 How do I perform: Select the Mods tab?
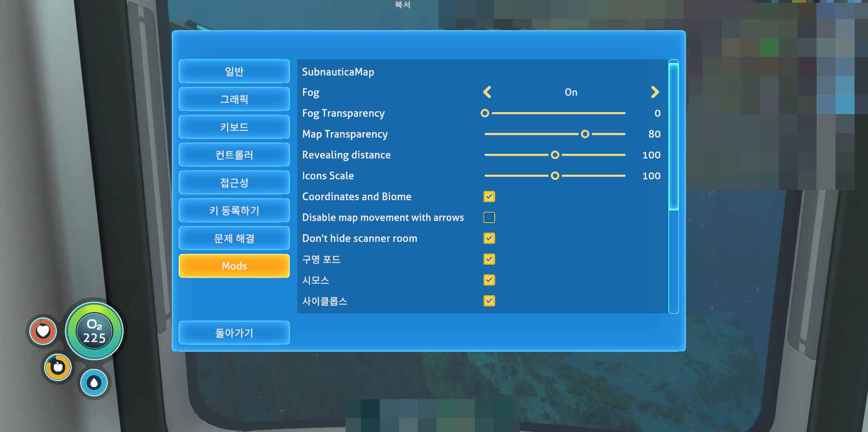[234, 266]
